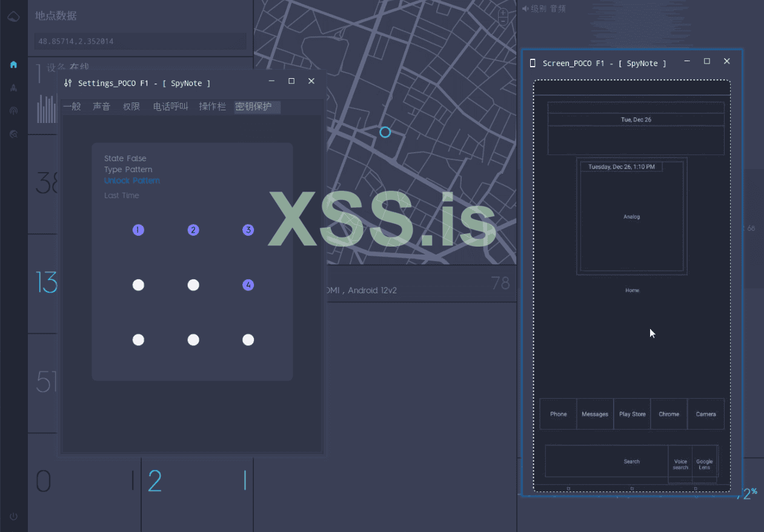The image size is (764, 532).
Task: Click the cloud logo at top-left
Action: pos(13,17)
